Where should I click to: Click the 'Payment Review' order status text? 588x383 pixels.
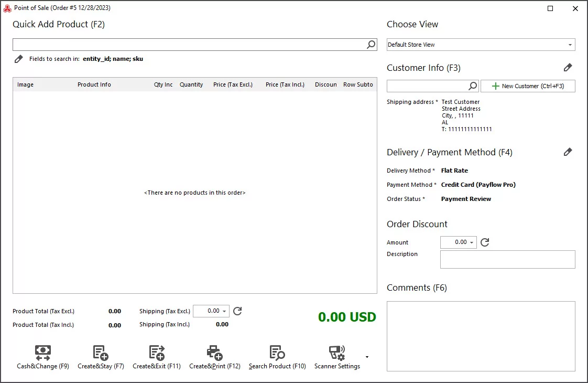[x=466, y=199]
